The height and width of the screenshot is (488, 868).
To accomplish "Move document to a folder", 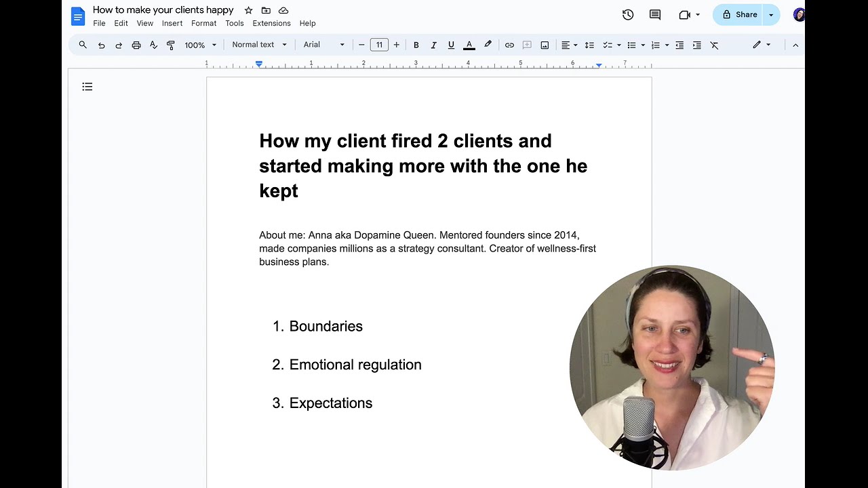I will tap(266, 10).
